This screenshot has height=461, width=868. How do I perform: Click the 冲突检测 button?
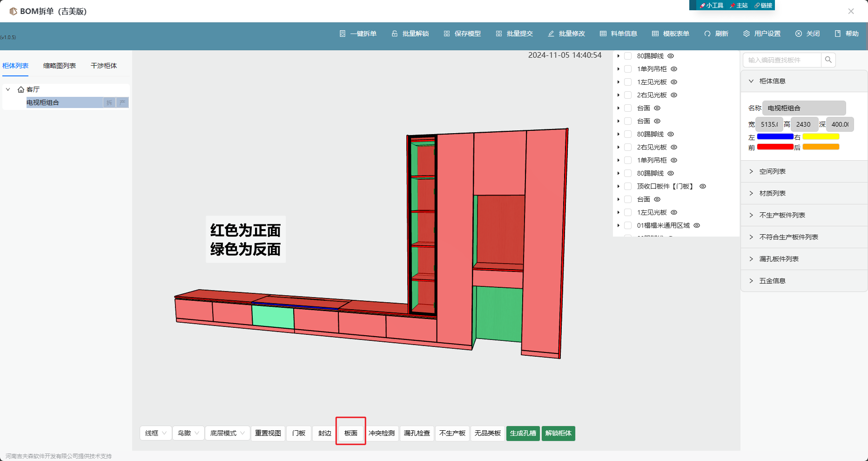click(382, 433)
